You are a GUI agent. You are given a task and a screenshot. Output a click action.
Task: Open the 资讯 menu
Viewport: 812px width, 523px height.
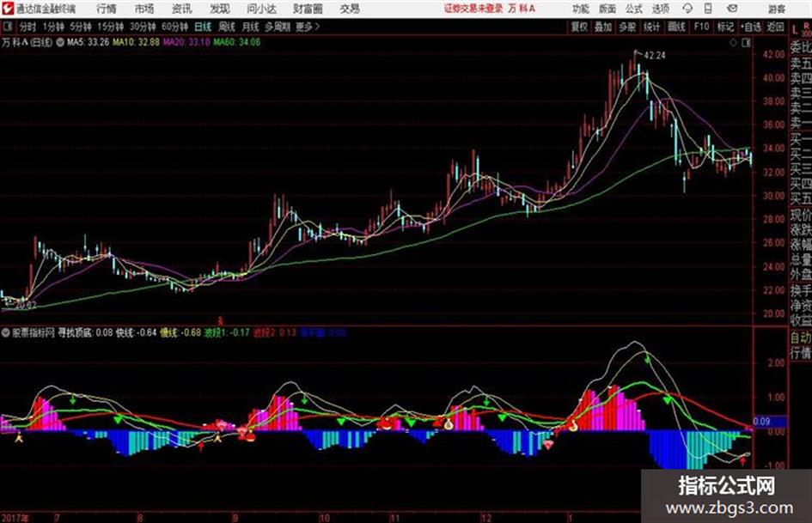coord(182,9)
